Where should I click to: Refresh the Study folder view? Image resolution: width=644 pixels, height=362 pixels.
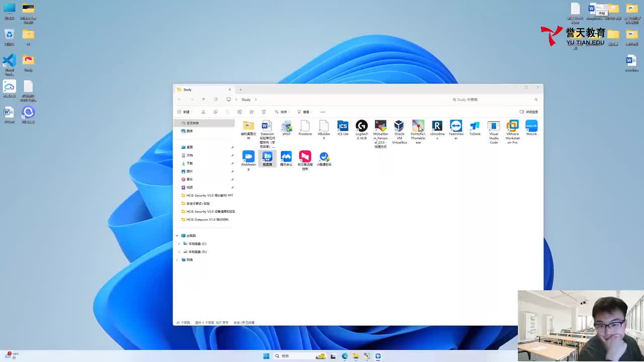coord(216,100)
